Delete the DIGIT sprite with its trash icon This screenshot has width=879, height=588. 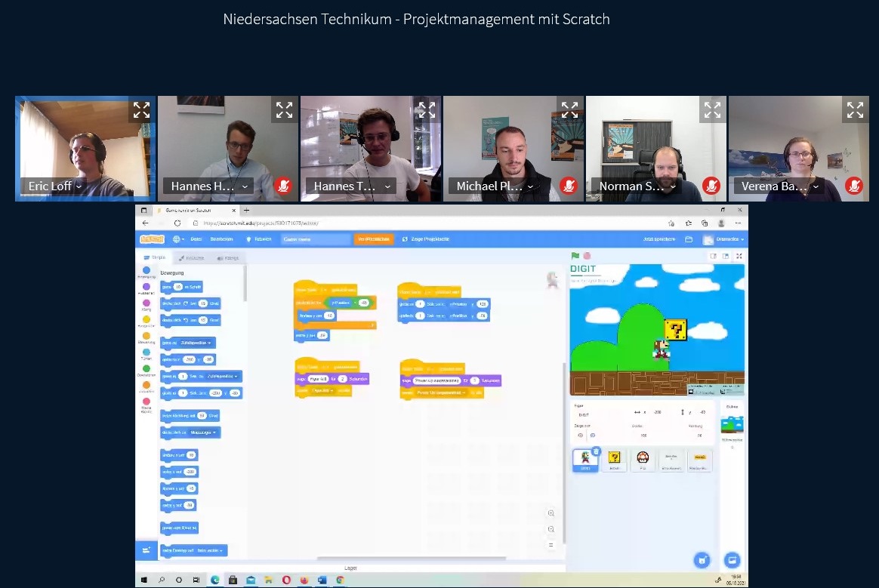596,451
